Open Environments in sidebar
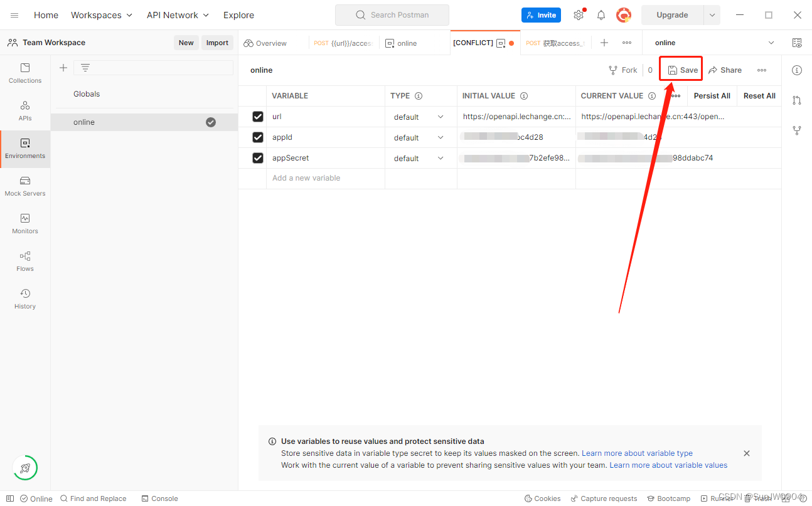The width and height of the screenshot is (812, 506). [25, 149]
